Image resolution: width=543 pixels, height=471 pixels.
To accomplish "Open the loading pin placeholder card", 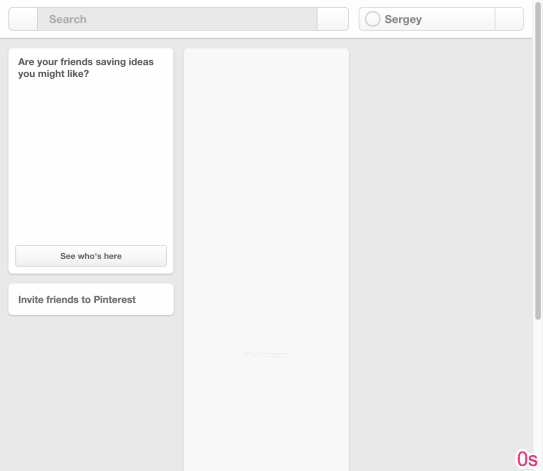I will pos(266,260).
